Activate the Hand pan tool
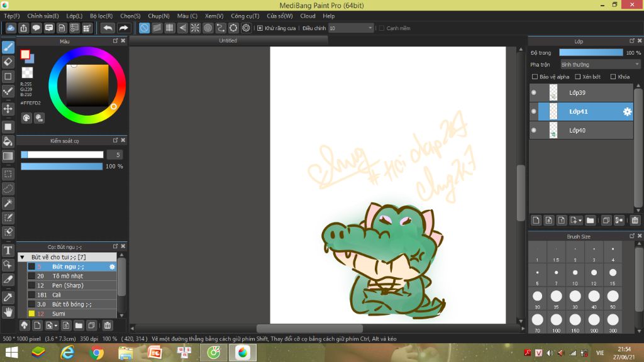Viewport: 644px width, 362px height. point(8,311)
